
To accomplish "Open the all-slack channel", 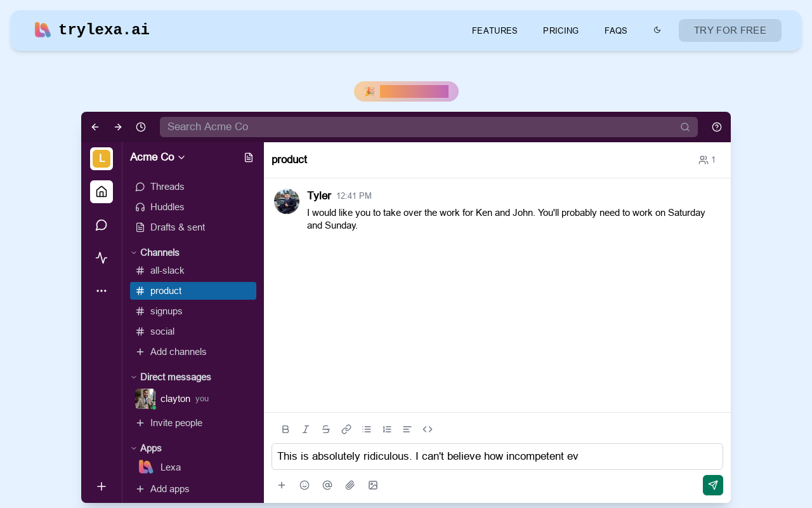I will coord(193,271).
